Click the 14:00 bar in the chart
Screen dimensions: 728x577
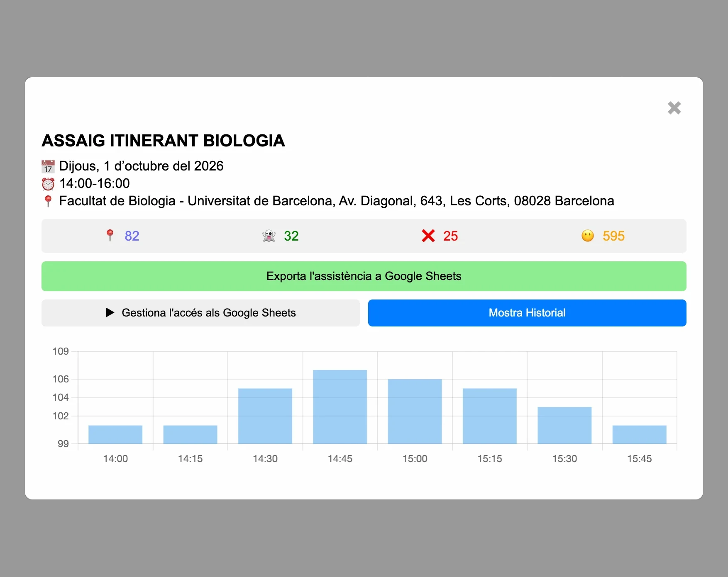115,435
